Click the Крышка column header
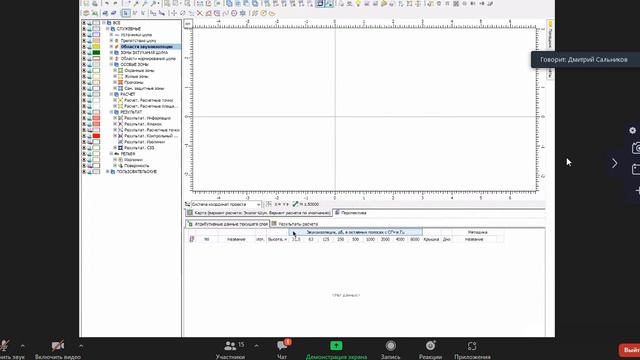 (x=431, y=239)
